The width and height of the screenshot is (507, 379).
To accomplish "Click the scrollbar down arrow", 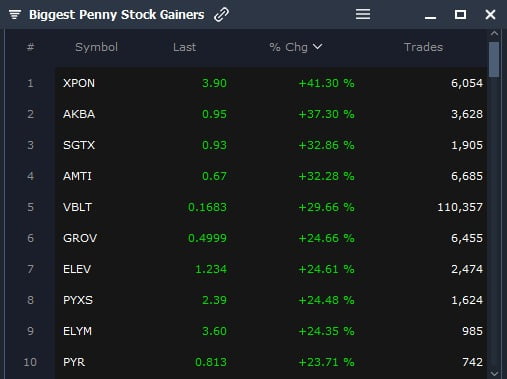I will click(494, 374).
